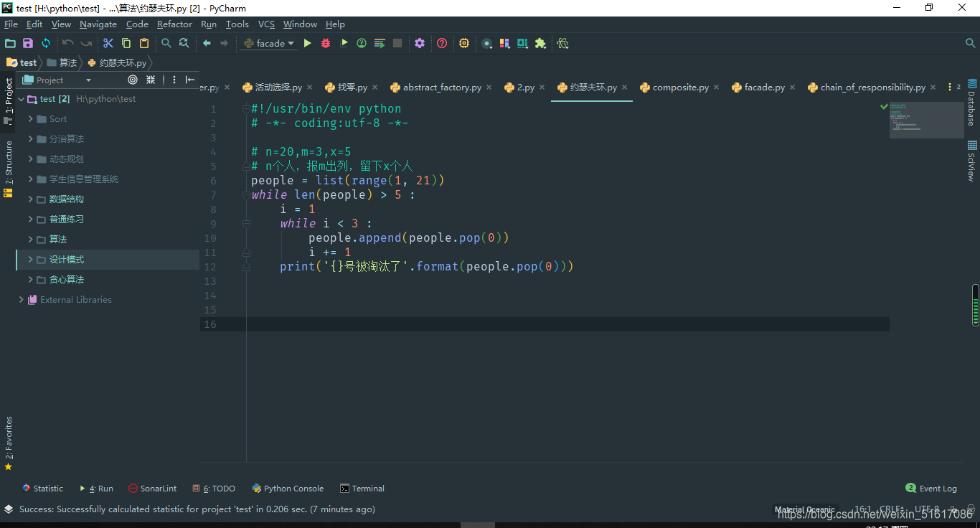Open the Terminal tool window
This screenshot has width=980, height=528.
click(362, 489)
